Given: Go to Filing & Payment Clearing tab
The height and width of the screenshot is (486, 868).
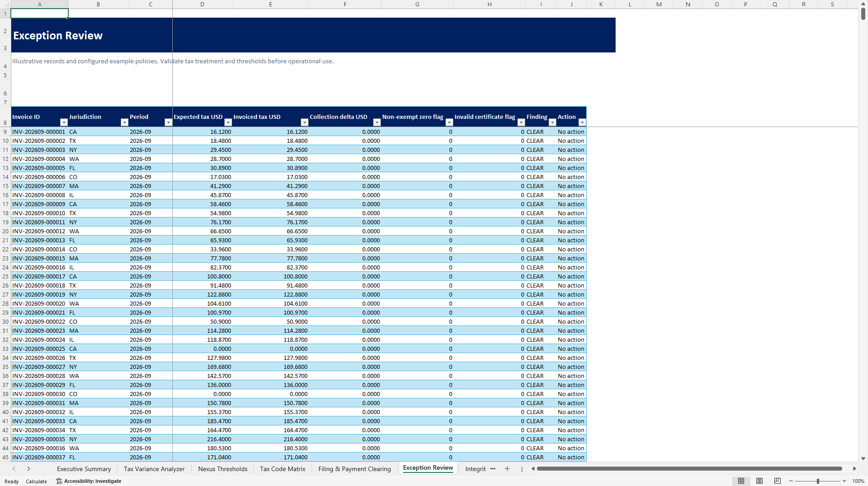Looking at the screenshot, I should 355,469.
